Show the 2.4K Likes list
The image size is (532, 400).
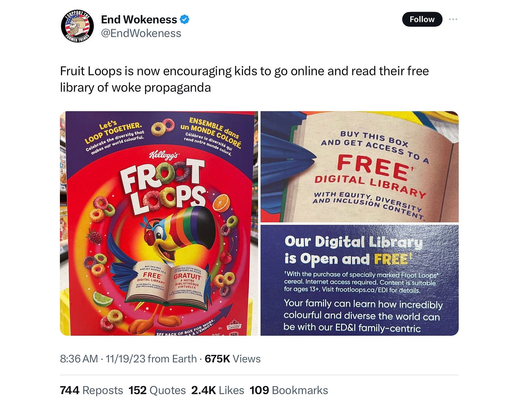(x=217, y=390)
